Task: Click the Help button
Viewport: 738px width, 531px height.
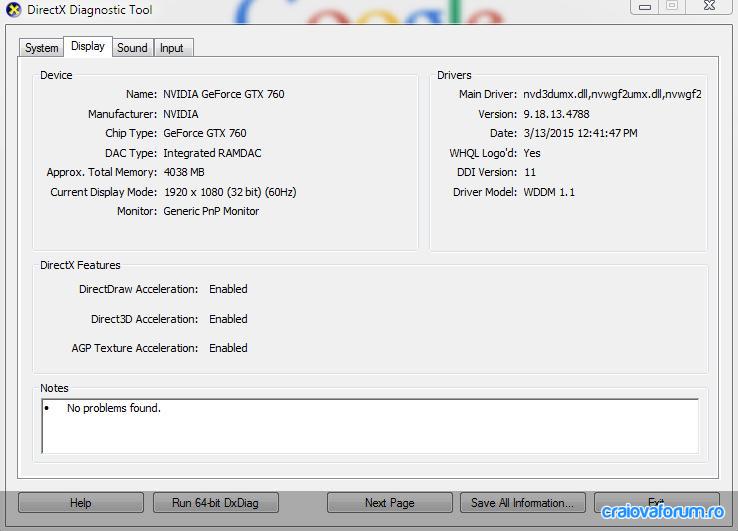Action: tap(80, 503)
